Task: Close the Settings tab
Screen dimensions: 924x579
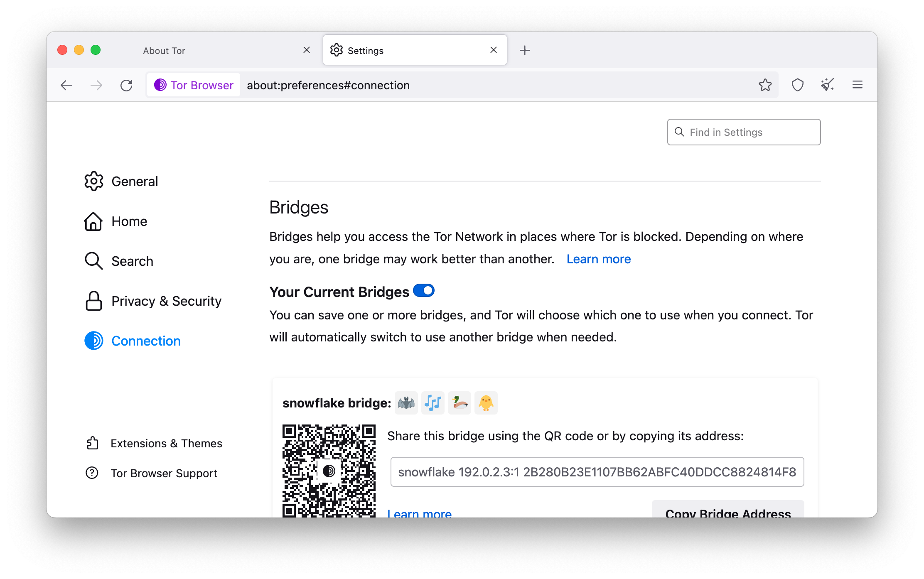Action: [x=494, y=50]
